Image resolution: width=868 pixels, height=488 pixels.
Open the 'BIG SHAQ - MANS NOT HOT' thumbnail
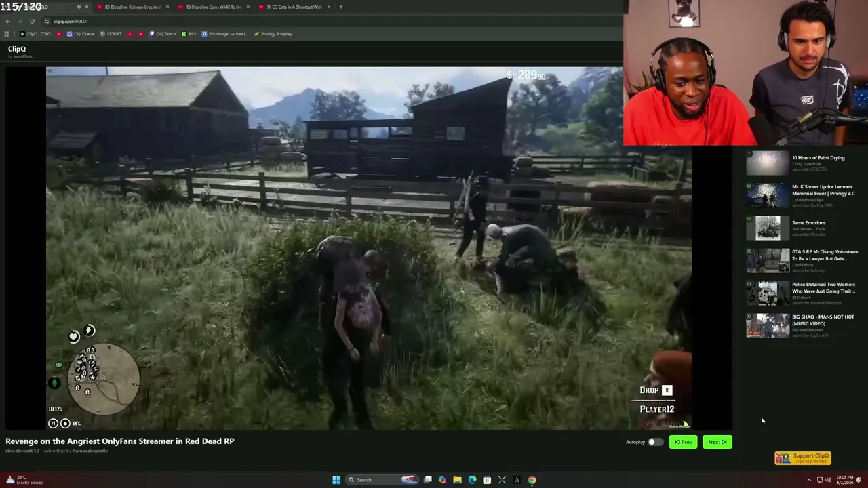pos(768,326)
